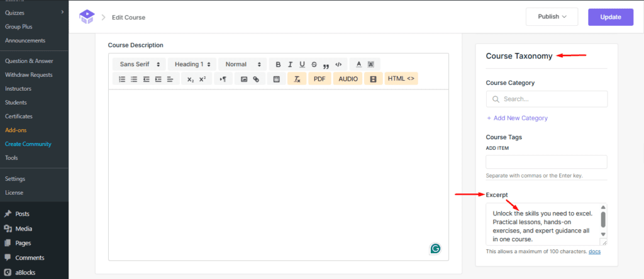Insert a blockquote using the quote icon
644x279 pixels.
326,65
